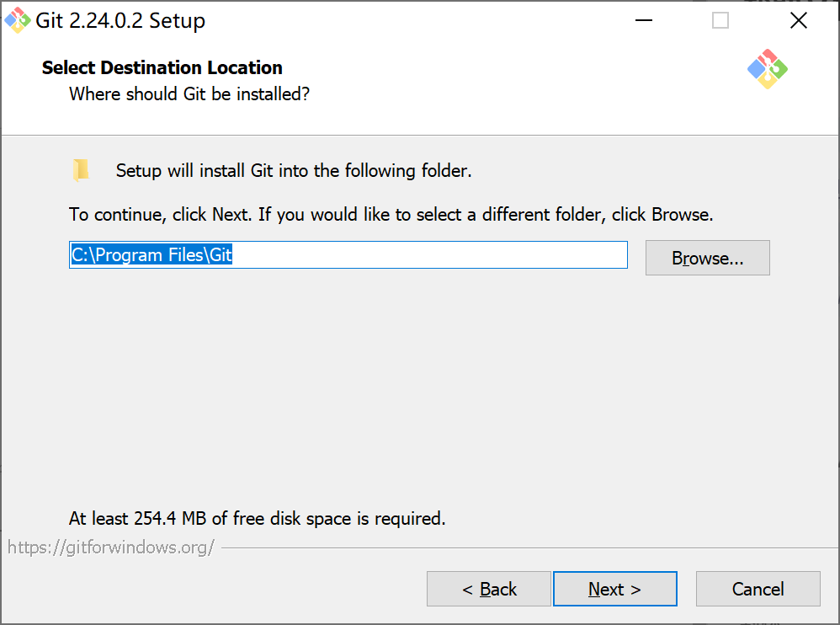Click the "Setup will install Git" message
The width and height of the screenshot is (840, 625).
(x=294, y=171)
